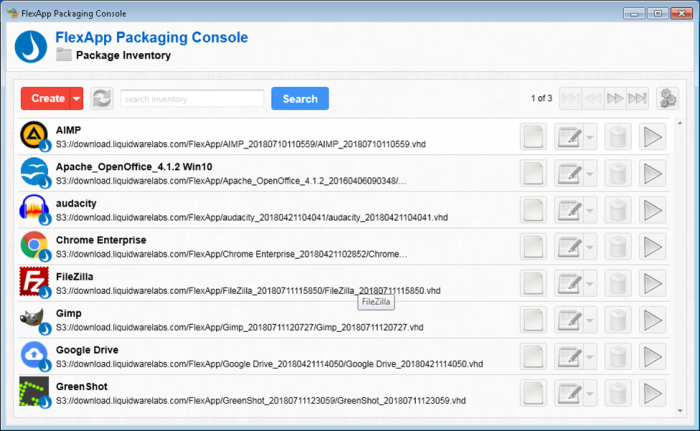Screen dimensions: 700x431
Task: Edit the audacity package
Action: click(x=569, y=210)
